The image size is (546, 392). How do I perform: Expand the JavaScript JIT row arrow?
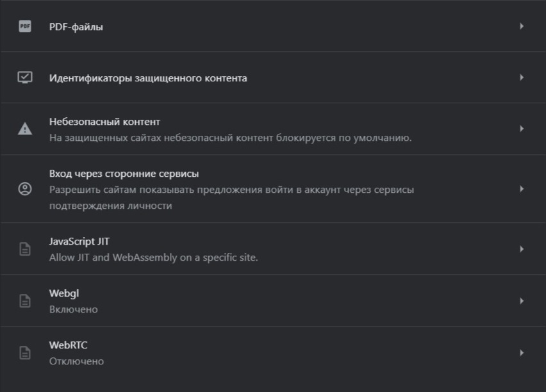click(x=522, y=249)
